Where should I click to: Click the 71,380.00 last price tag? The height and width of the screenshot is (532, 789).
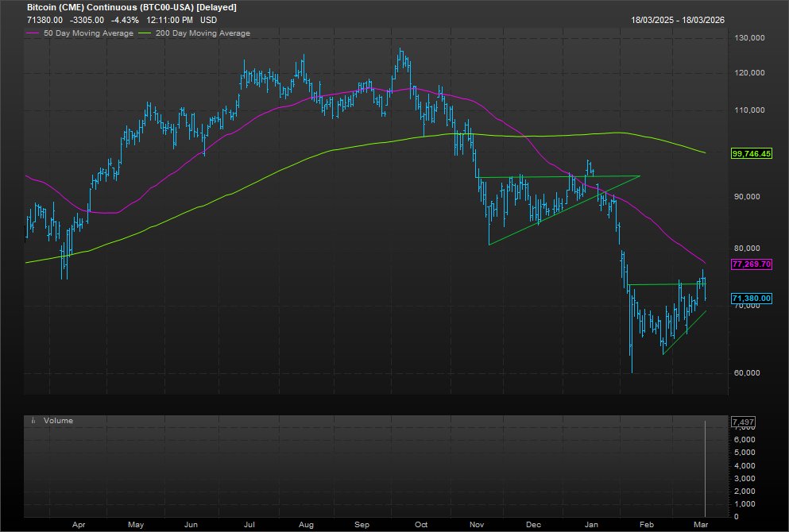751,299
